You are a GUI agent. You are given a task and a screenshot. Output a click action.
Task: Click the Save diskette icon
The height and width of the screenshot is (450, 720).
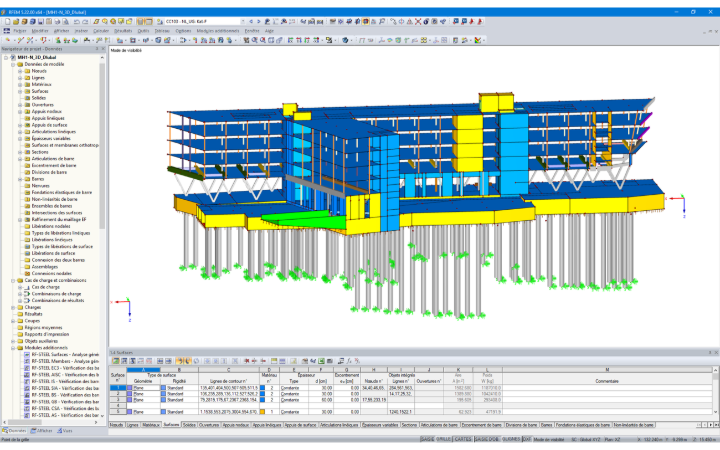point(41,22)
